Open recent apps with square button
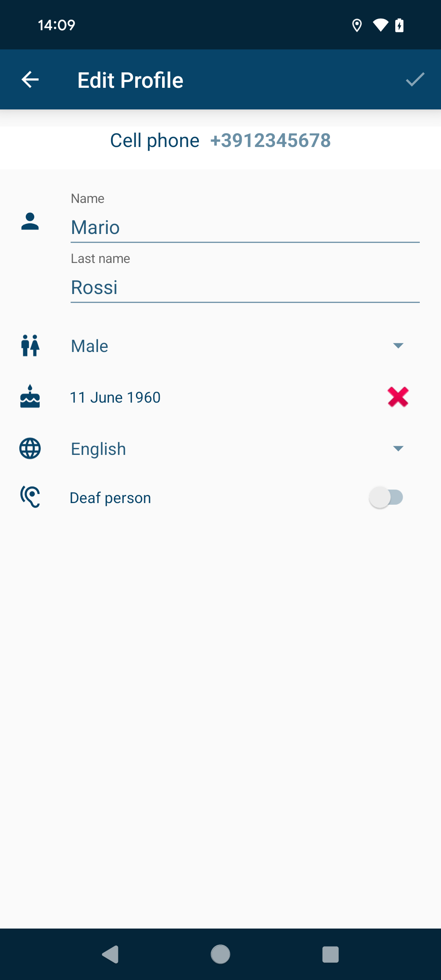Viewport: 441px width, 980px height. (x=331, y=954)
